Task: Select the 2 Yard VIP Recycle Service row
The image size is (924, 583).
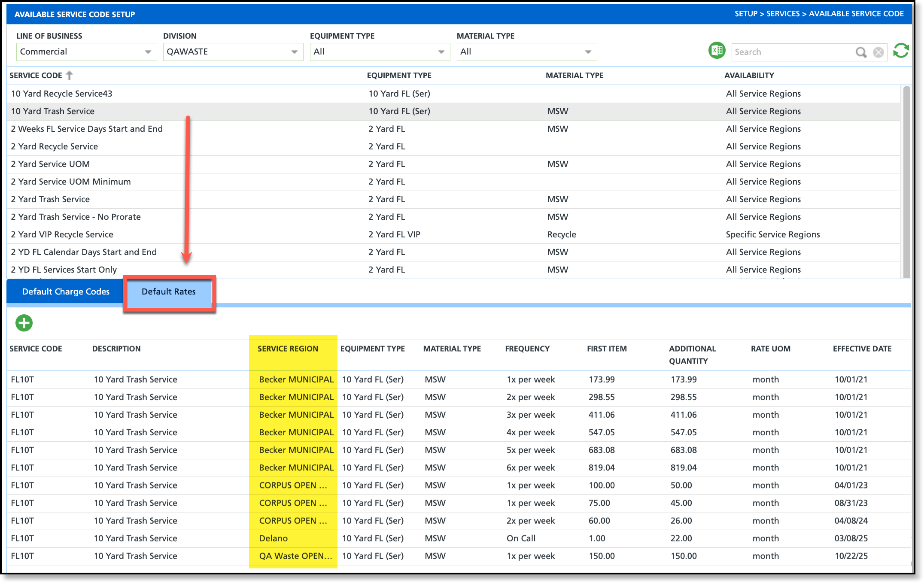Action: point(62,234)
